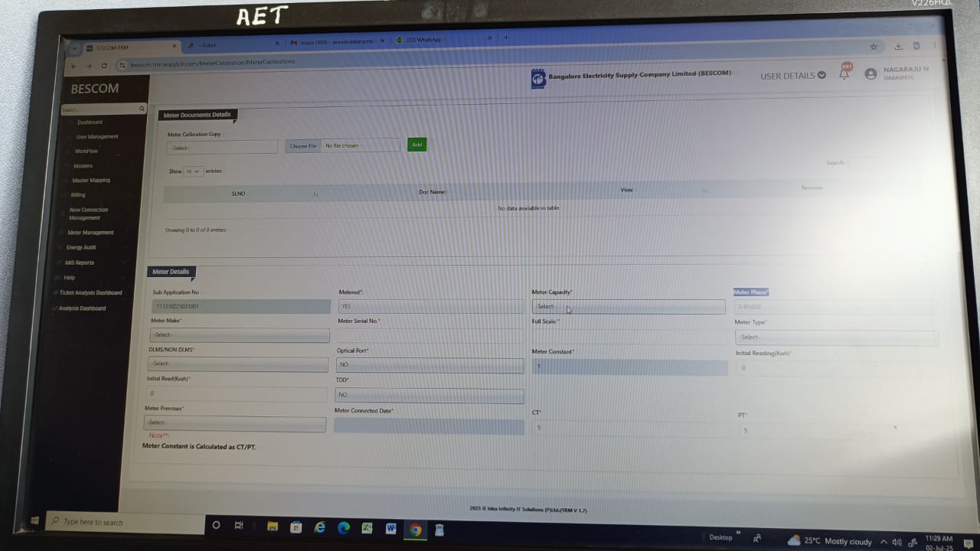Open Optical Port dropdown showing NO
The width and height of the screenshot is (980, 551).
pyautogui.click(x=430, y=365)
